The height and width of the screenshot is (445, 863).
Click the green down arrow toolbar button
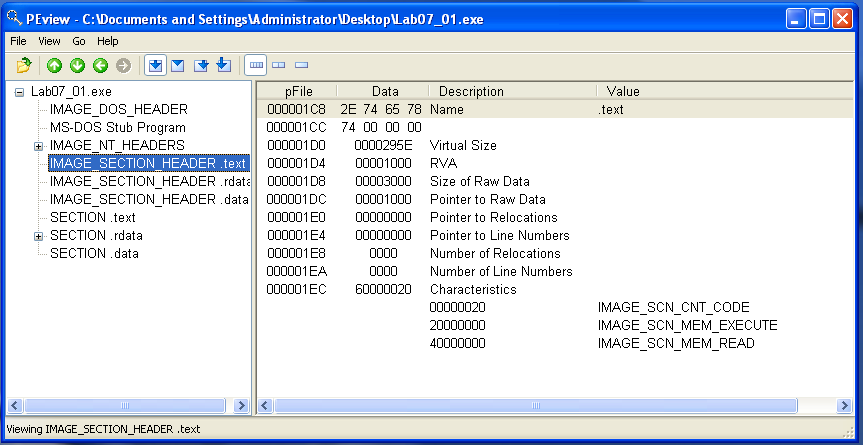click(x=77, y=65)
